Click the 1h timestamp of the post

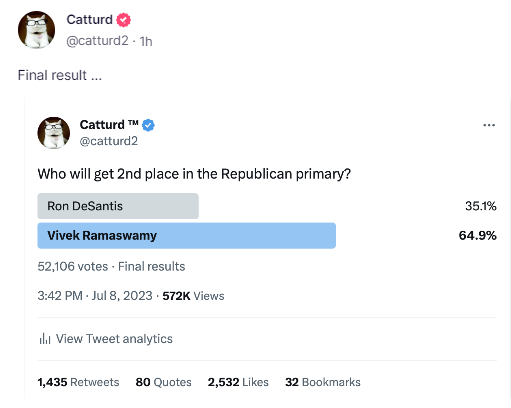click(146, 41)
